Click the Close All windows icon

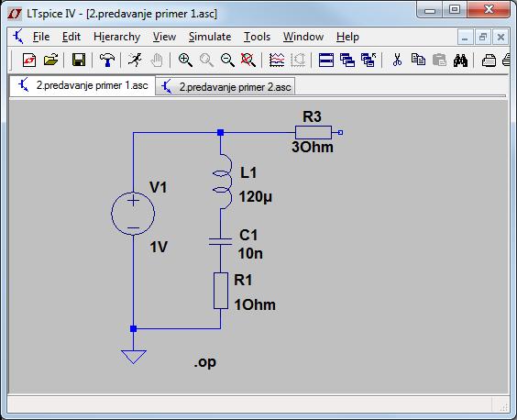click(368, 61)
